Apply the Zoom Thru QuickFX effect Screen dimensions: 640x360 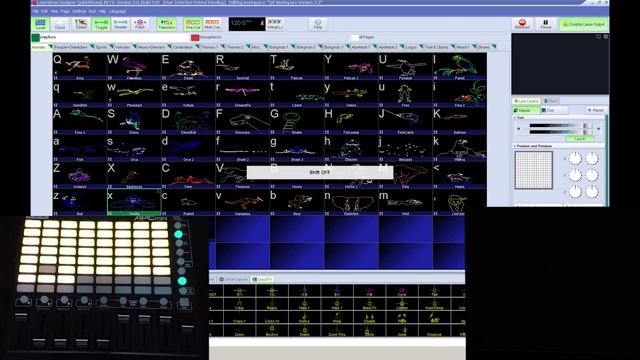click(x=337, y=331)
